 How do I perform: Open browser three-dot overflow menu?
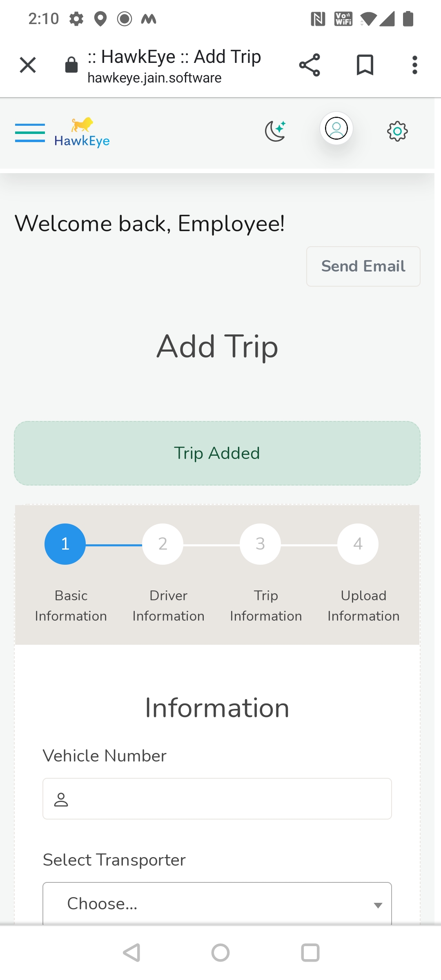(415, 65)
